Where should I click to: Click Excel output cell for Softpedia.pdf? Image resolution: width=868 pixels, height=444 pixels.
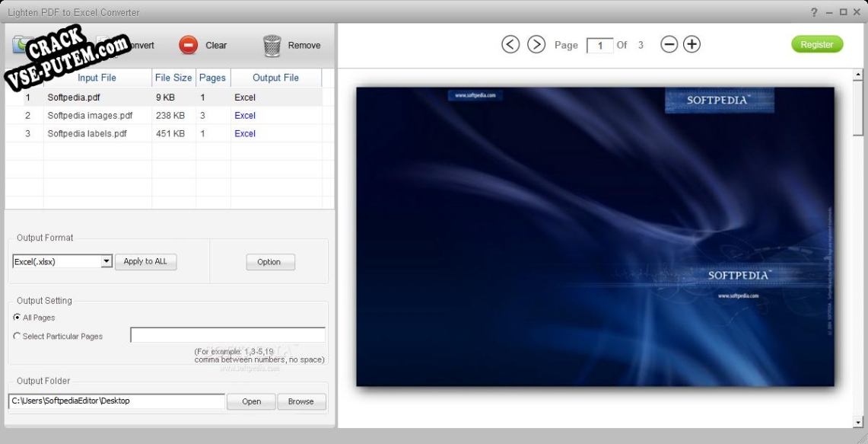[x=245, y=97]
